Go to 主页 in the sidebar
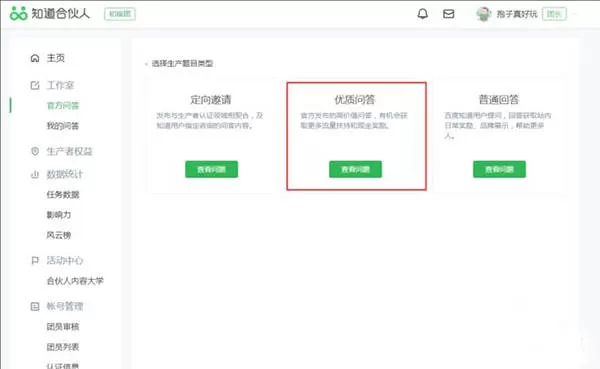Screen dimensions: 600x369 55,58
